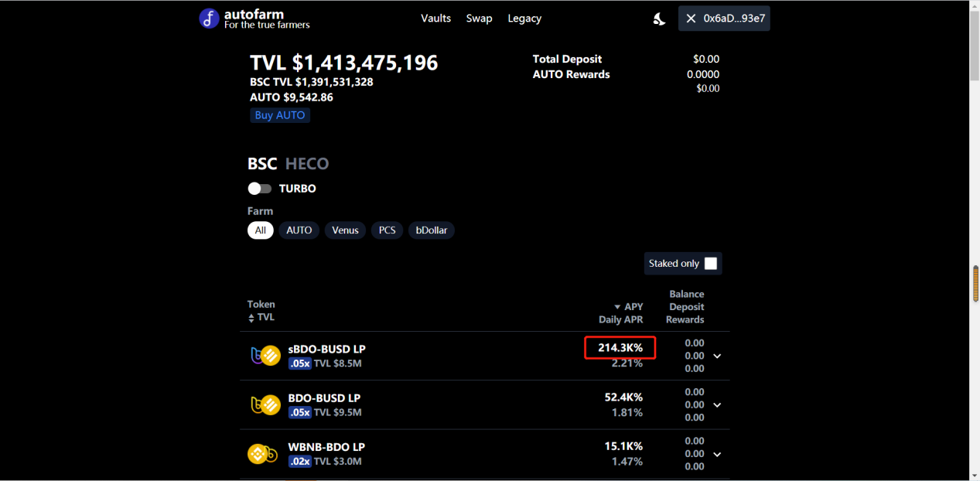Click the autofarm logo icon
This screenshot has height=481, width=980.
tap(210, 19)
